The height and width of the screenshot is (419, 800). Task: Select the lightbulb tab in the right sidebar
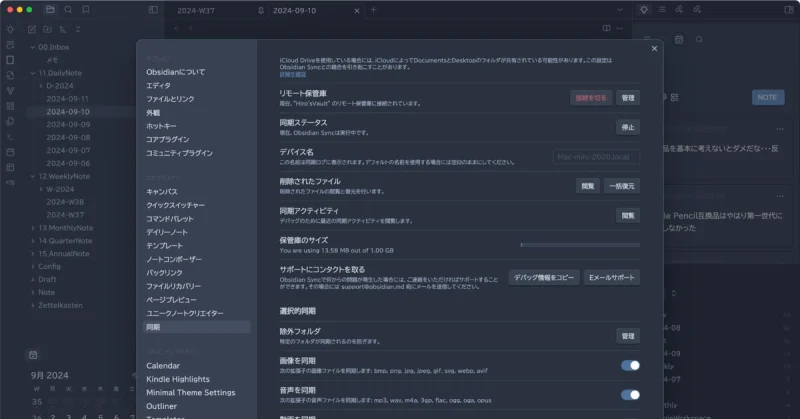point(644,10)
